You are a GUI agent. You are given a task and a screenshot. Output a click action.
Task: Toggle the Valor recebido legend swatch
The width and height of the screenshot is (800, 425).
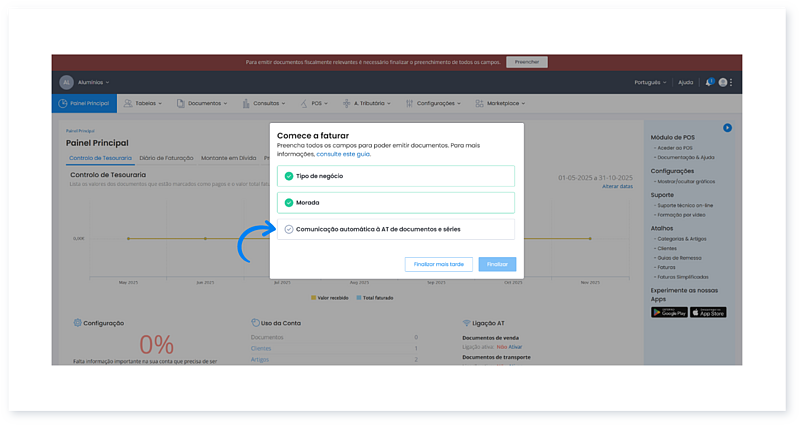pos(314,298)
